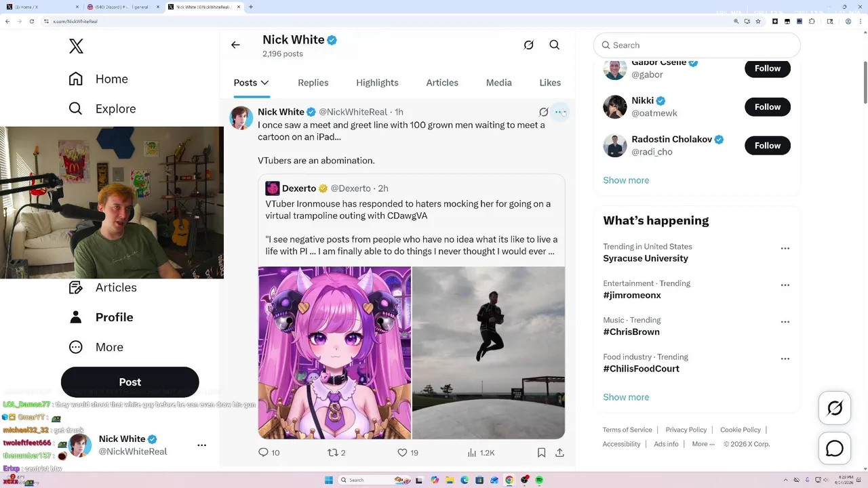Click the X logo in the sidebar
868x488 pixels.
76,46
